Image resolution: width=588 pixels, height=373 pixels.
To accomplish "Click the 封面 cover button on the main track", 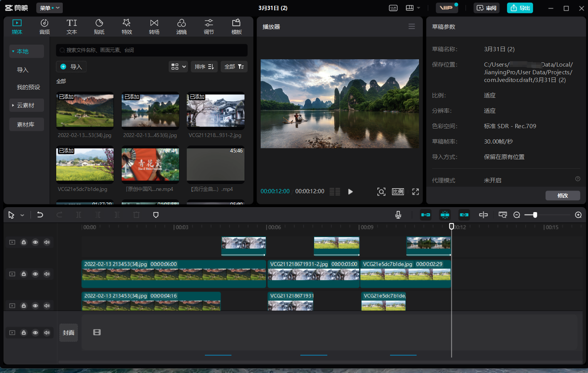I will [x=69, y=333].
